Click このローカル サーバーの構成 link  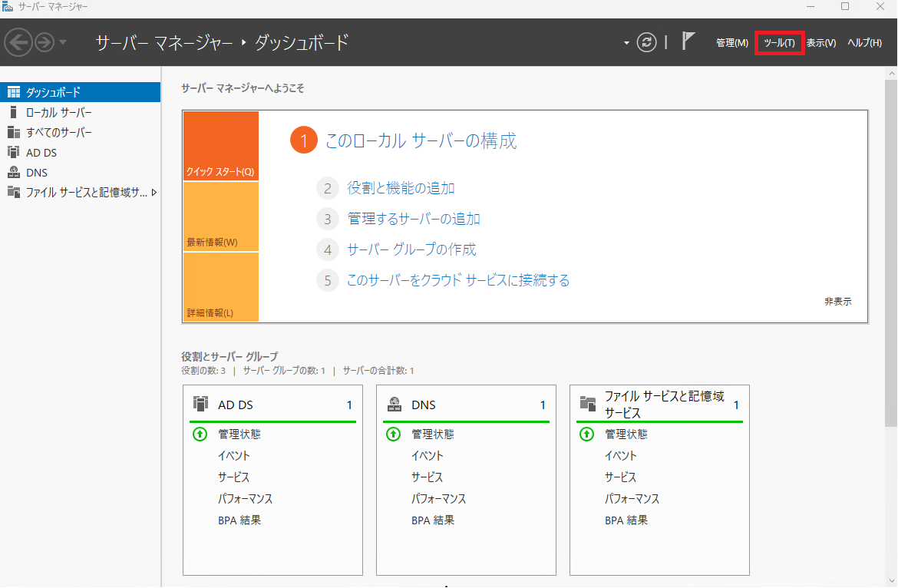click(421, 140)
